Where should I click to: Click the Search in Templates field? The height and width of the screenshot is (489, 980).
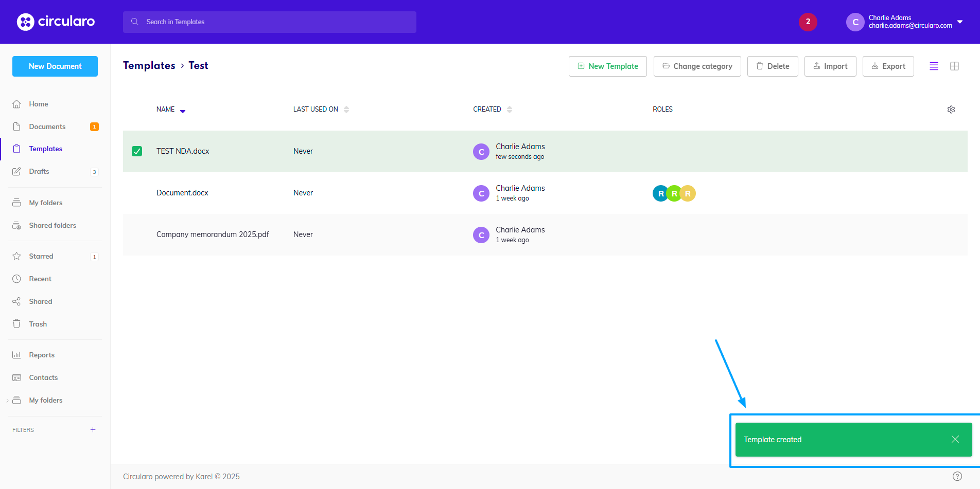click(269, 22)
